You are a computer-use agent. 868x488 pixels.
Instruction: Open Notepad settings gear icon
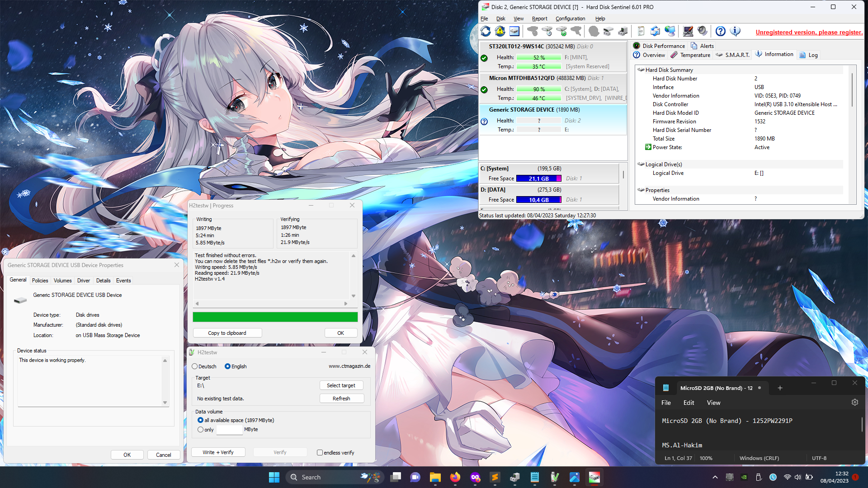(854, 402)
